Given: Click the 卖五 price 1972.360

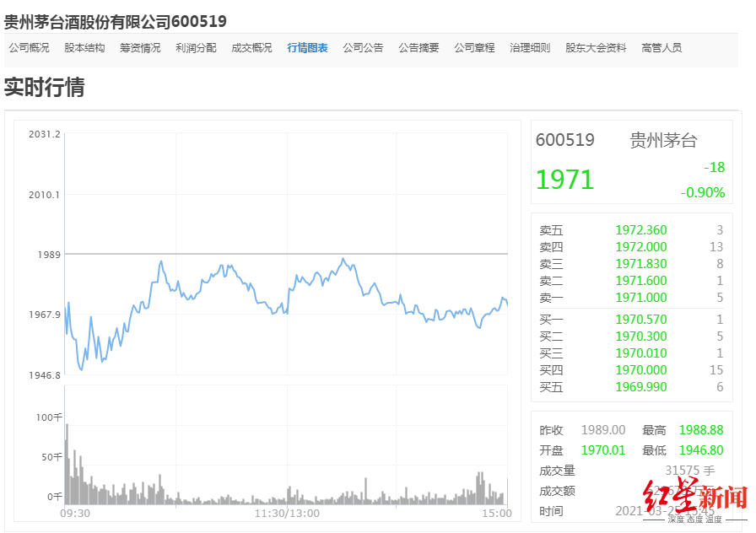Looking at the screenshot, I should click(641, 230).
